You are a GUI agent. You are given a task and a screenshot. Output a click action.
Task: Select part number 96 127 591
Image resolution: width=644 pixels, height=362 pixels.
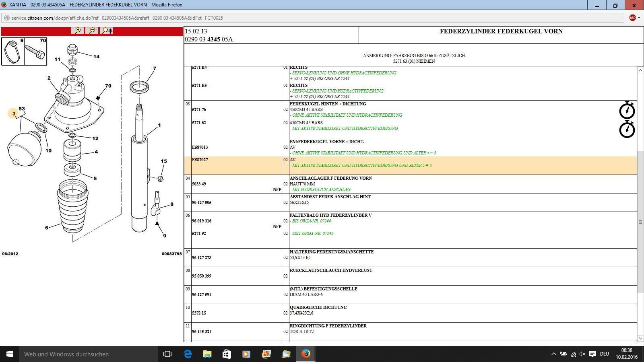[202, 294]
